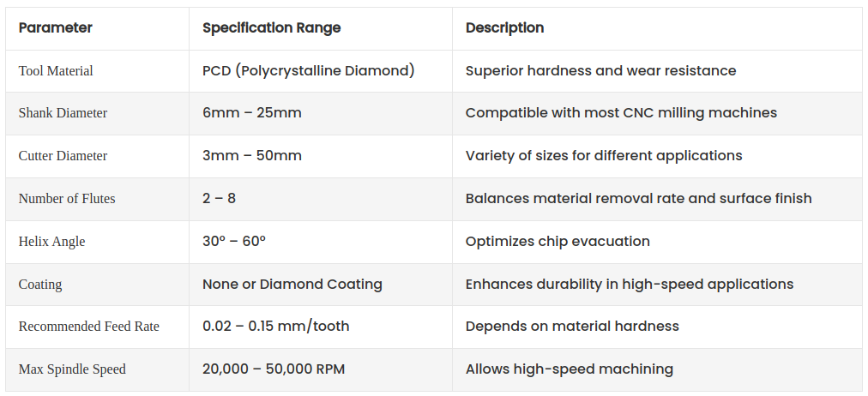
Task: Click the 3mm – 50mm value
Action: point(252,156)
